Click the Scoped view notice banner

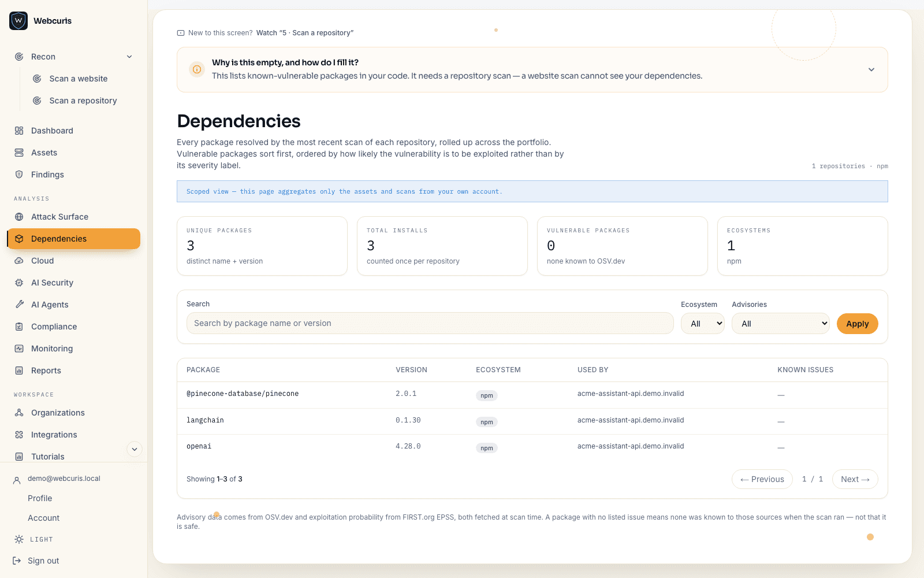(532, 191)
